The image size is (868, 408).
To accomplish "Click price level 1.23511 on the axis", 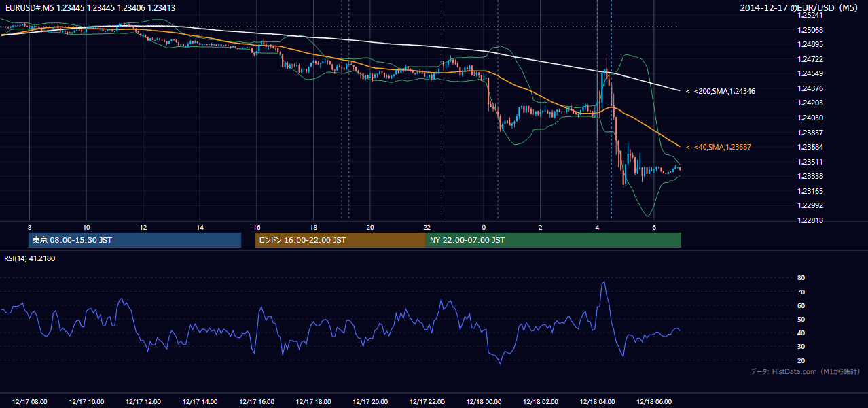I will point(810,162).
